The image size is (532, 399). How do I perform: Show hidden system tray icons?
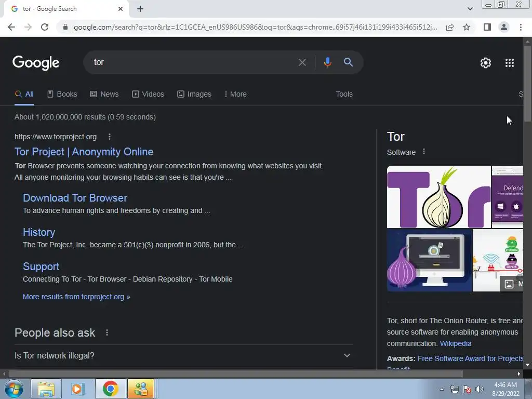pos(442,389)
